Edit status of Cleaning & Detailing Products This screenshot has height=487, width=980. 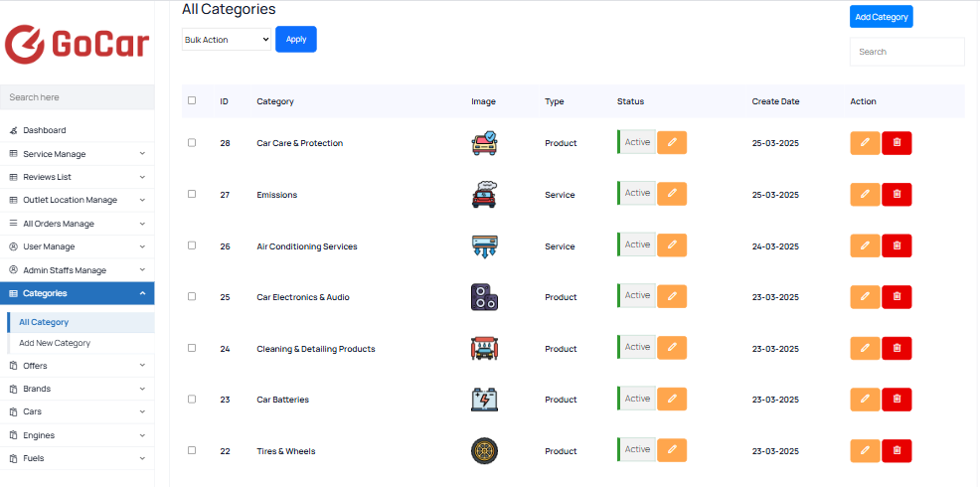click(x=672, y=348)
